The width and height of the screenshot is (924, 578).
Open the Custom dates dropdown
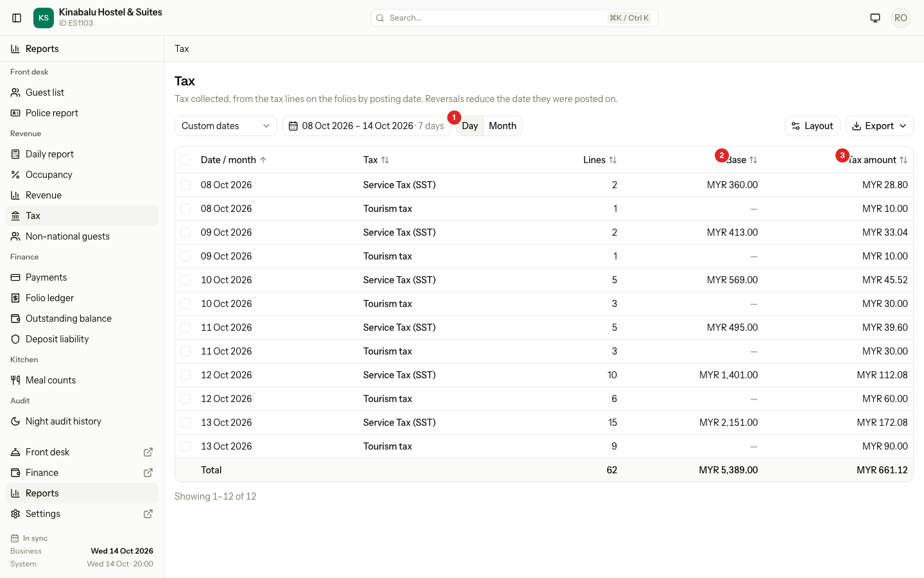coord(226,126)
